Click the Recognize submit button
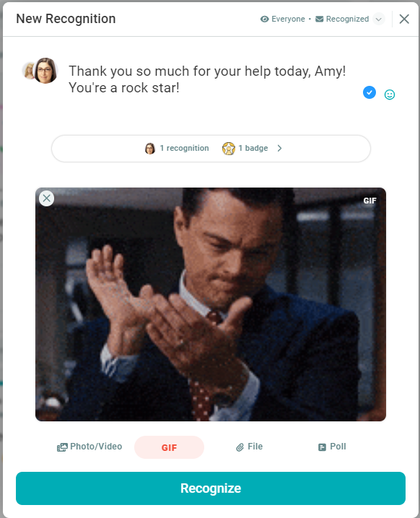Viewport: 420px width, 518px height. [x=211, y=488]
